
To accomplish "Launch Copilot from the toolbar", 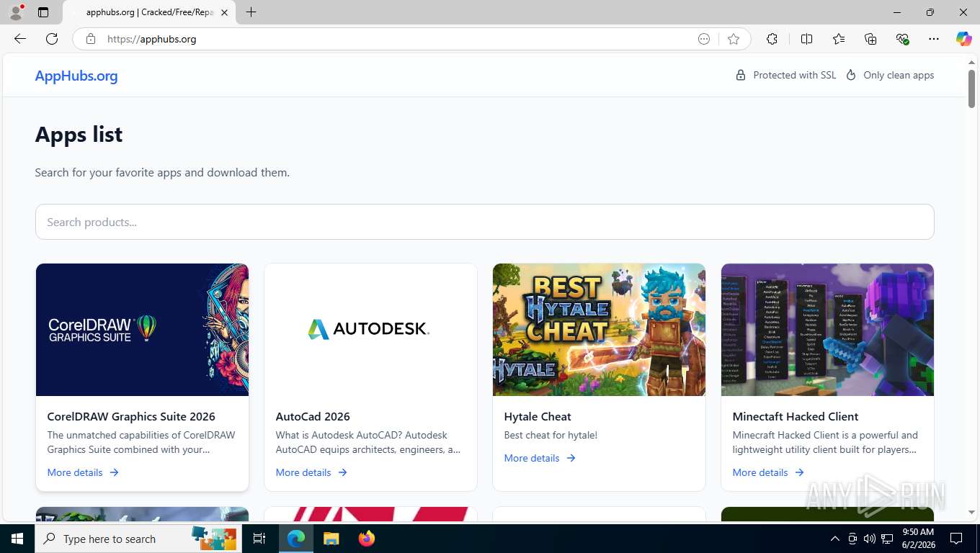I will (963, 39).
